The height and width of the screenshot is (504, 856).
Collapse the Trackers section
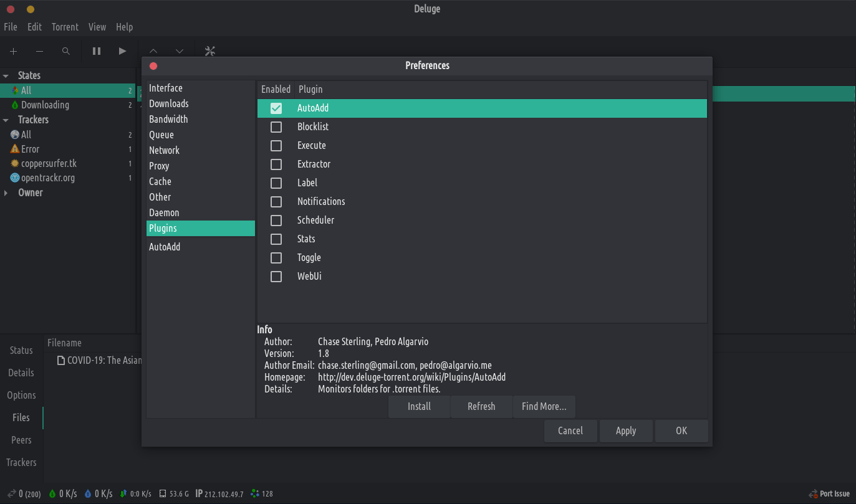coord(6,120)
